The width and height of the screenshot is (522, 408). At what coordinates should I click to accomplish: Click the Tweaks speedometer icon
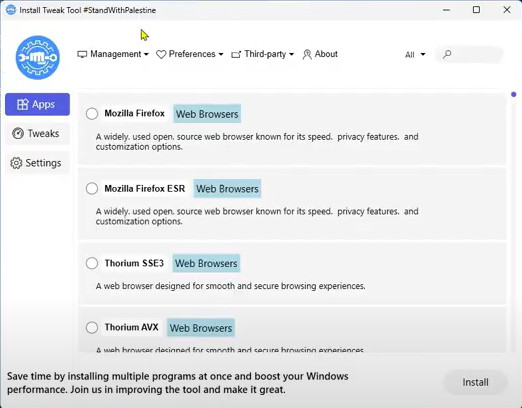[18, 133]
